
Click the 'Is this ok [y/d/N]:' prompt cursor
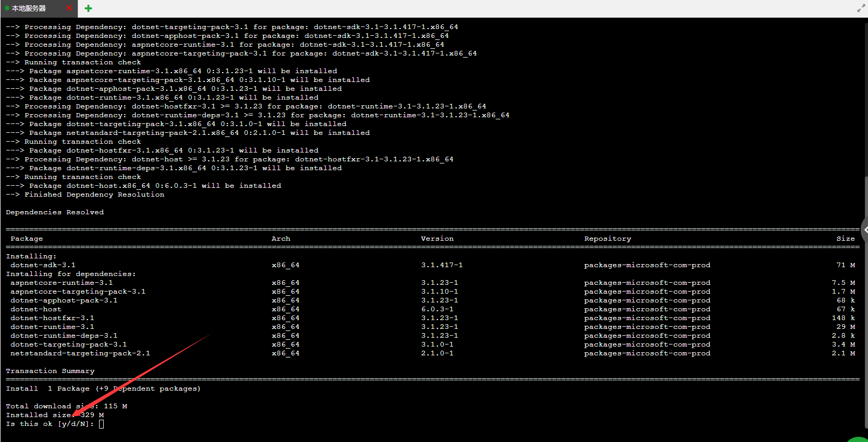click(x=101, y=424)
